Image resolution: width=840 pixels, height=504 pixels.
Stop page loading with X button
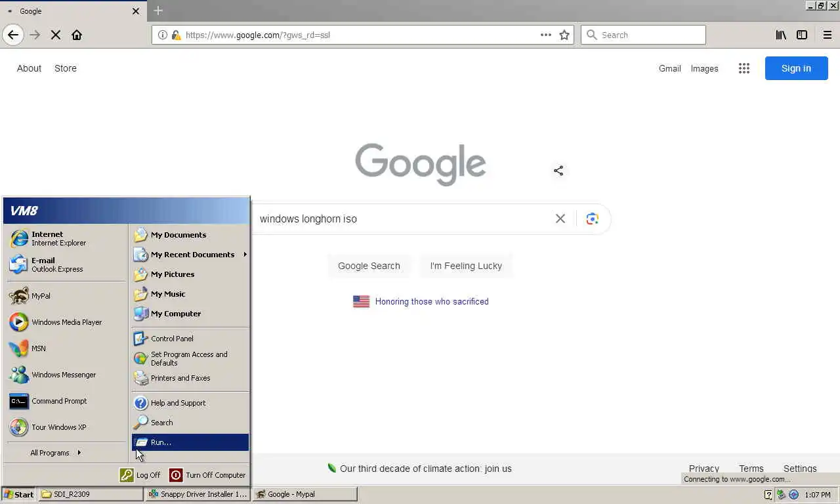pyautogui.click(x=56, y=35)
